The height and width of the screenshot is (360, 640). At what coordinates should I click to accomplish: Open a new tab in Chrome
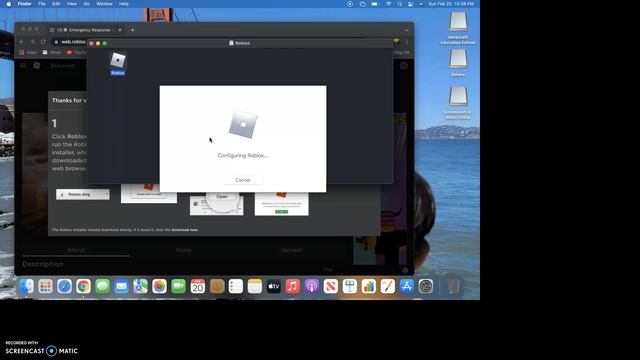click(132, 30)
